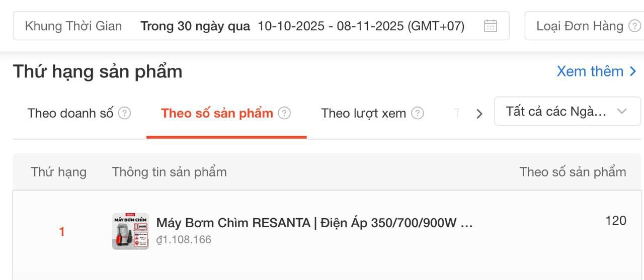Switch to the Theo doanh số tab
Image resolution: width=644 pixels, height=280 pixels.
click(x=70, y=113)
